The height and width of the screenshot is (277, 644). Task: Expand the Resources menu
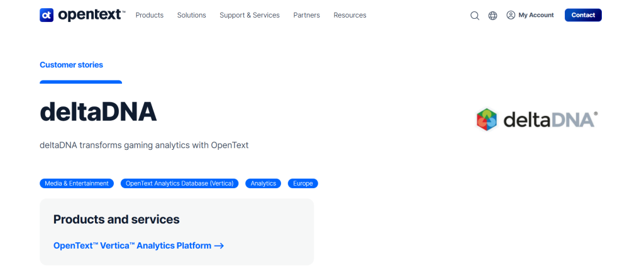click(350, 15)
